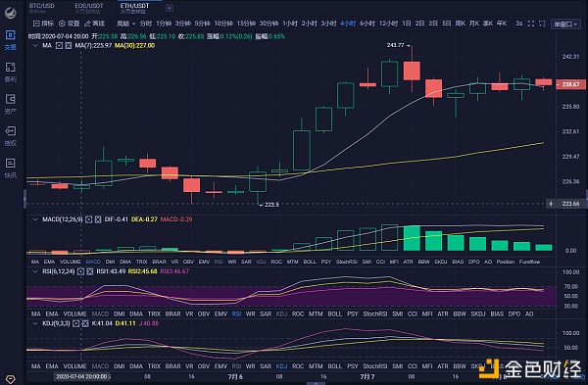Click the left panel collapse handle
The height and width of the screenshot is (385, 588).
[24, 199]
